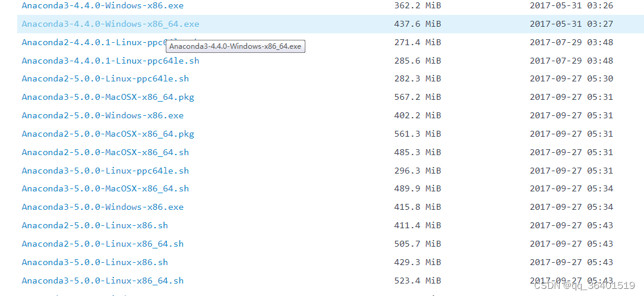Click the date in the 271.4 MiB row

pos(572,42)
